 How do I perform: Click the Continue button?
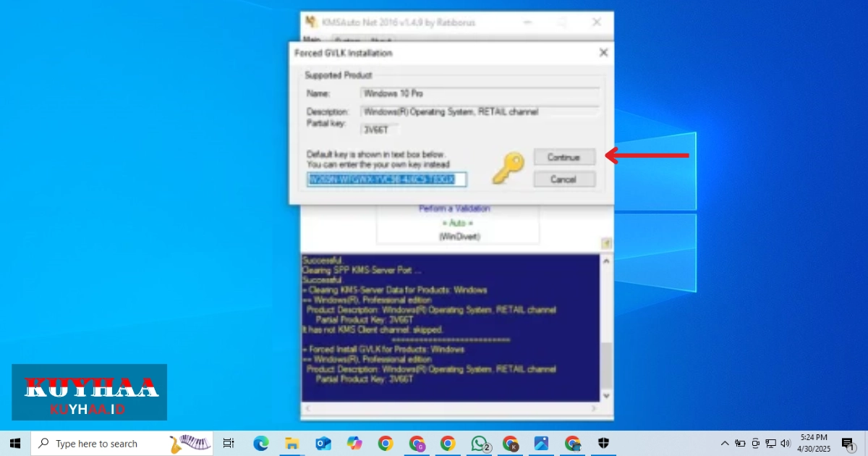click(564, 157)
